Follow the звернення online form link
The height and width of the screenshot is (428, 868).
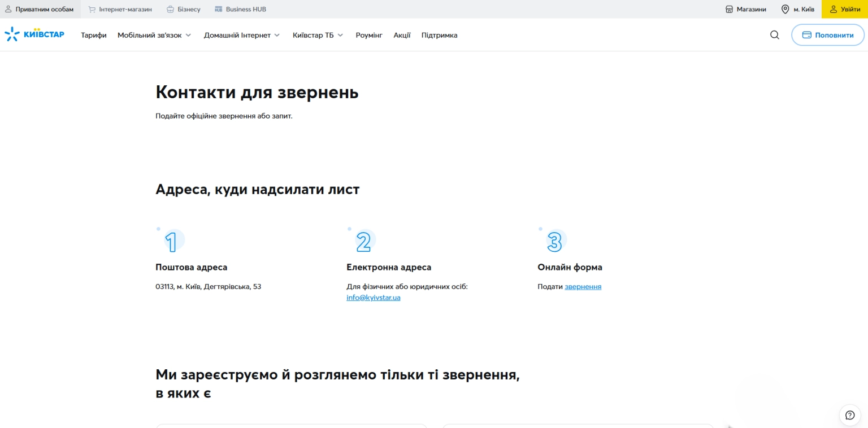pyautogui.click(x=583, y=286)
